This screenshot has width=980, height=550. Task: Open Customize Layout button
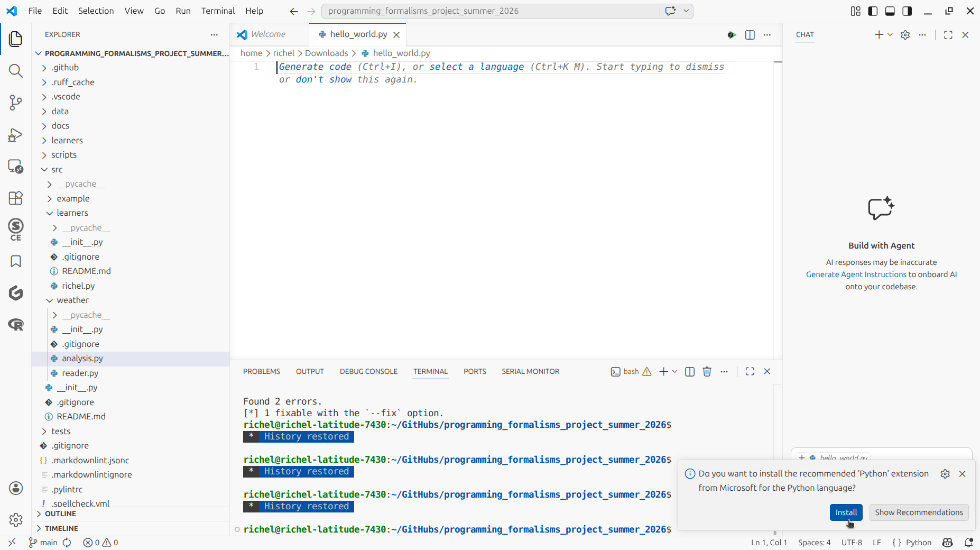coord(856,11)
